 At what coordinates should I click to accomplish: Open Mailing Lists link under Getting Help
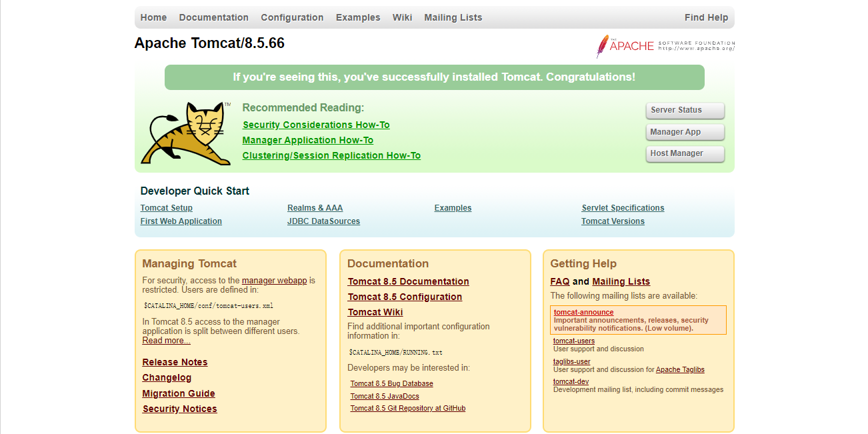pos(621,281)
